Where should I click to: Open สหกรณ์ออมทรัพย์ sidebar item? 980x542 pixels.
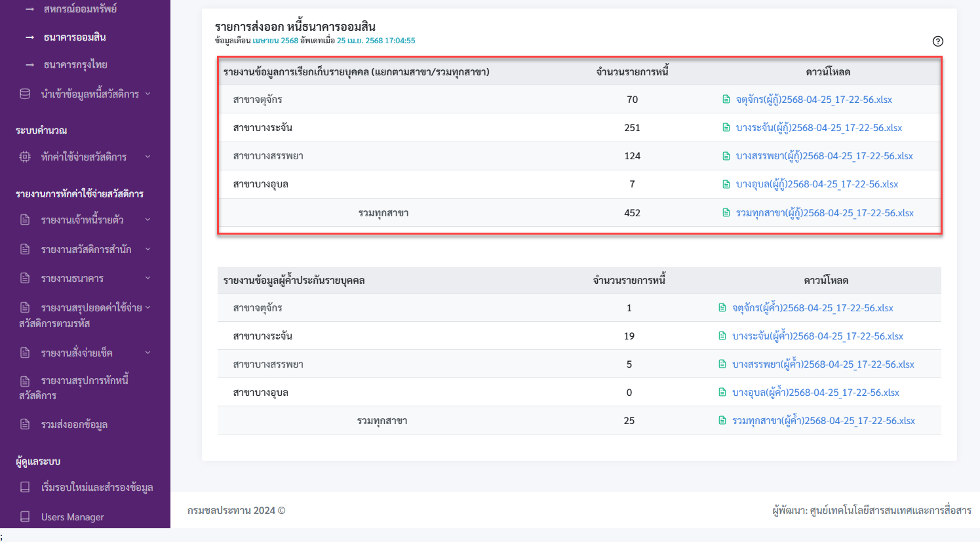click(80, 9)
